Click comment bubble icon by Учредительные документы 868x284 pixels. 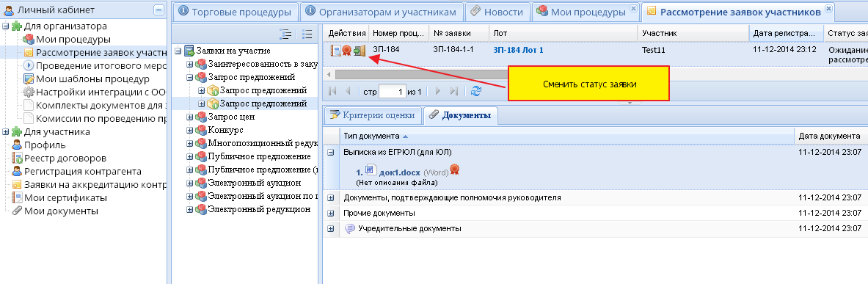click(350, 228)
